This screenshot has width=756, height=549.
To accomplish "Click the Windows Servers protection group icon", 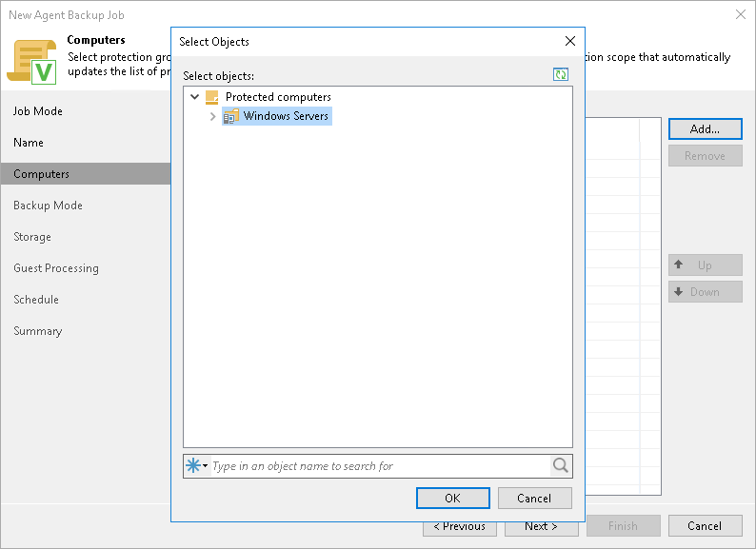I will point(231,116).
